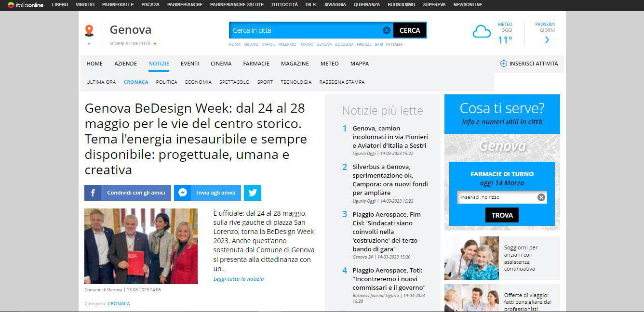
Task: Select Palermo city quick link
Action: 287,44
